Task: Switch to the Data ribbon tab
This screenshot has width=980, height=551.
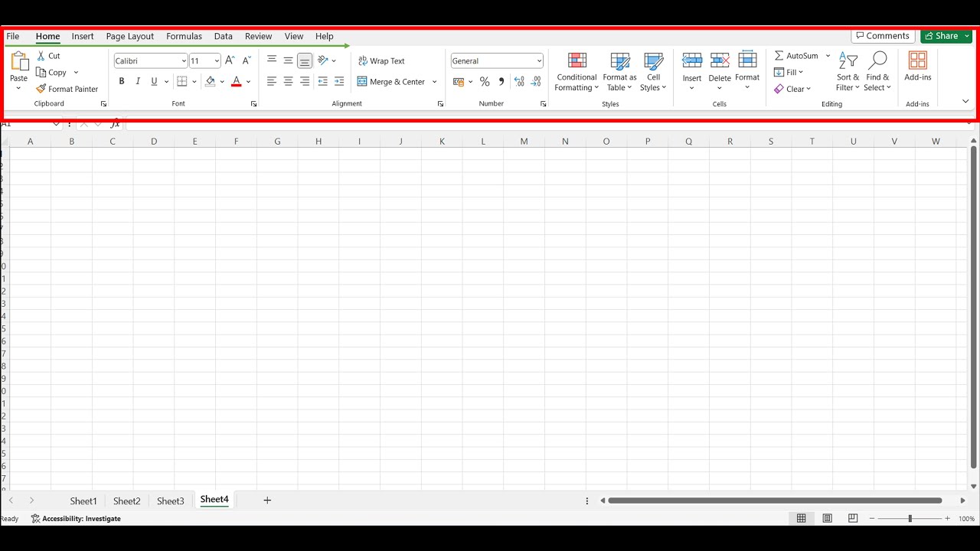Action: tap(224, 36)
